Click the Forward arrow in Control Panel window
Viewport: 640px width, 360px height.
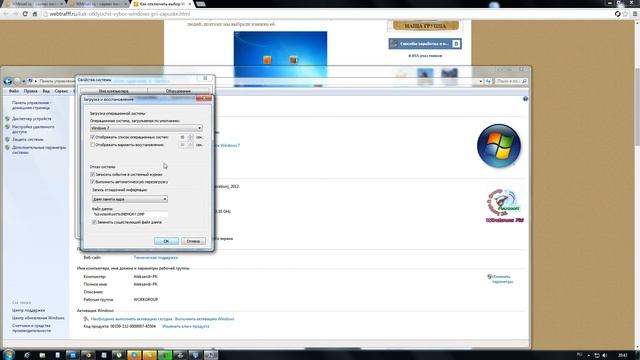(17, 81)
